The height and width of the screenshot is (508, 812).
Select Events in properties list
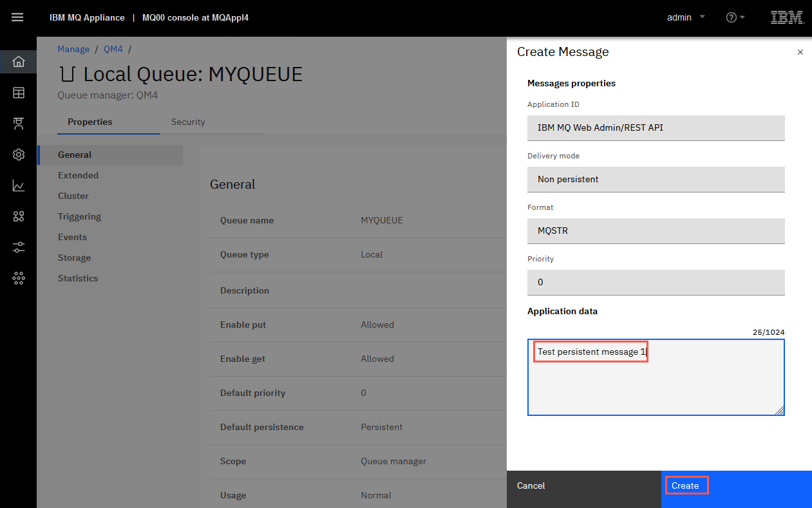[110, 237]
